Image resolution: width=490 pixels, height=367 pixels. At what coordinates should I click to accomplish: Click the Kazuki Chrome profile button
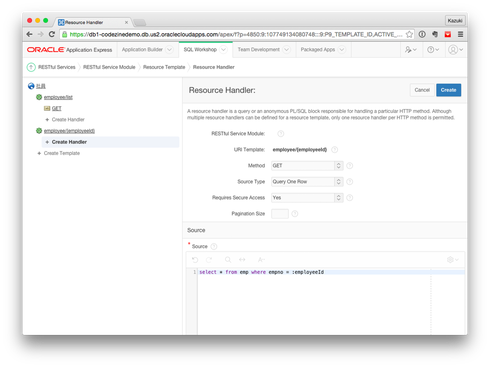click(x=455, y=21)
